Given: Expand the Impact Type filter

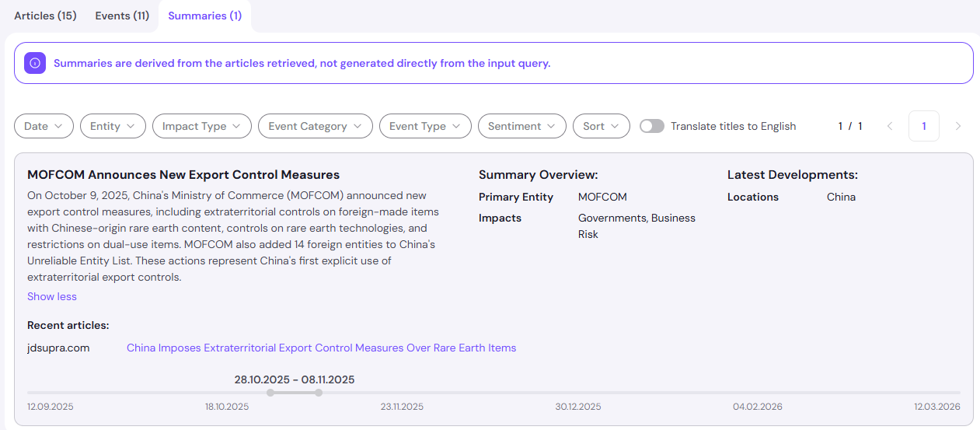Looking at the screenshot, I should coord(202,126).
